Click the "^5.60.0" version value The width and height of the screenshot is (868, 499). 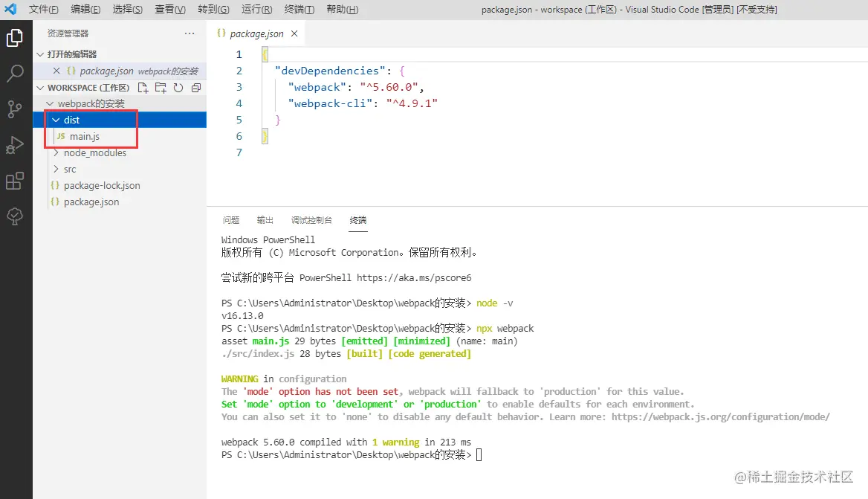tap(389, 88)
